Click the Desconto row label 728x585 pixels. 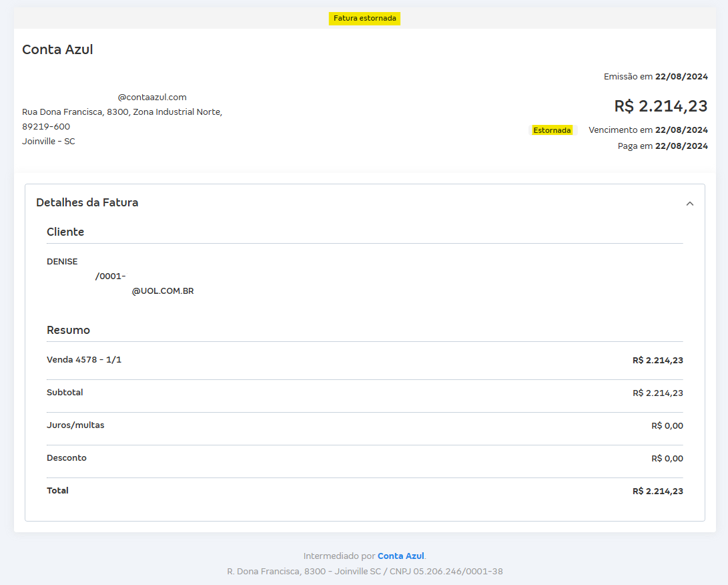coord(67,458)
